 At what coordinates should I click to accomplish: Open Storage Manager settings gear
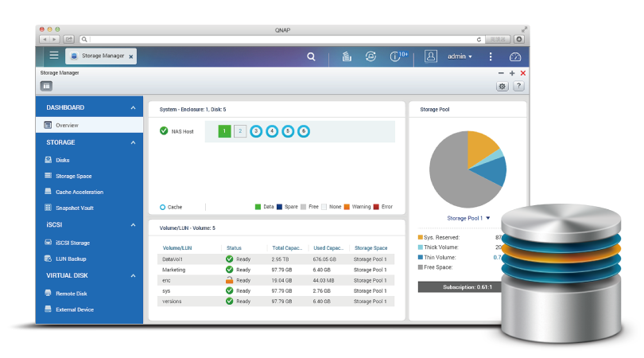(x=502, y=86)
